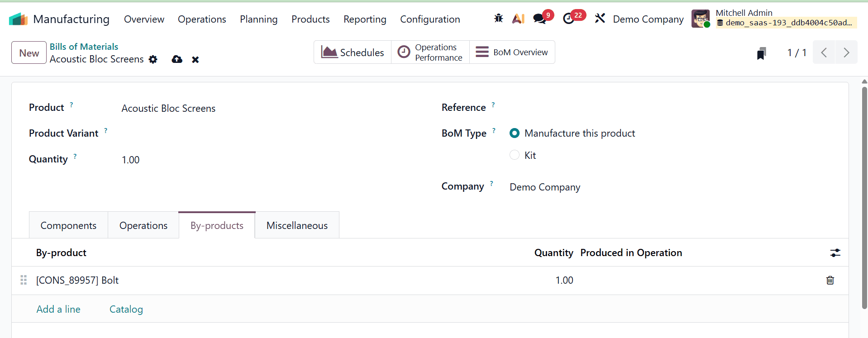Select the By-products tab
Viewport: 868px width, 338px height.
pyautogui.click(x=217, y=225)
